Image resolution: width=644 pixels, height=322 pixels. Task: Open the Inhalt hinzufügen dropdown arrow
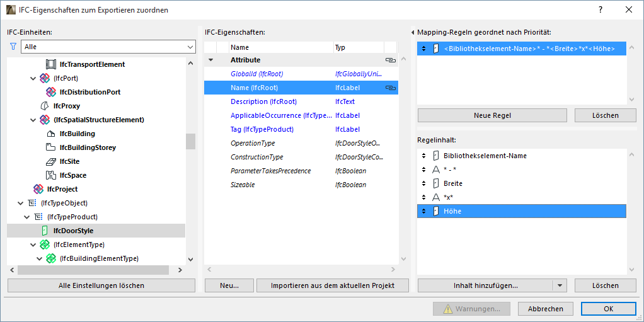click(x=560, y=285)
